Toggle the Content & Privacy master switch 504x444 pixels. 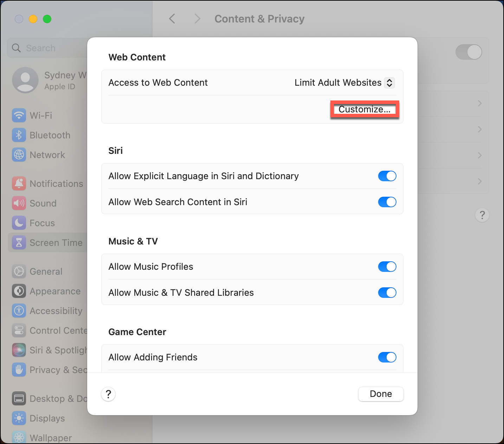point(469,52)
